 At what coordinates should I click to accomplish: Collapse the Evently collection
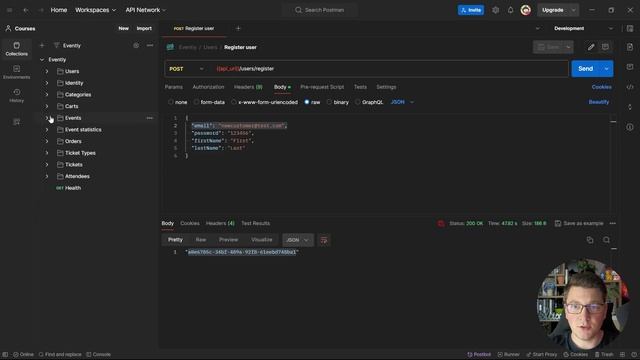(x=42, y=60)
